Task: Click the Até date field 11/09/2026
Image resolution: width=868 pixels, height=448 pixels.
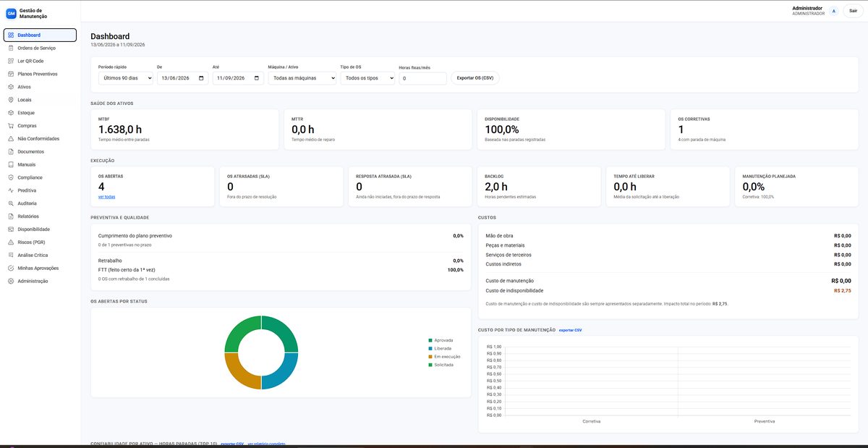Action: (239, 78)
